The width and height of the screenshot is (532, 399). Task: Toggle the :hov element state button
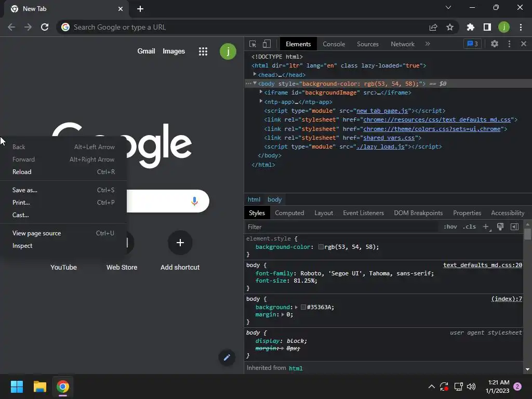450,227
